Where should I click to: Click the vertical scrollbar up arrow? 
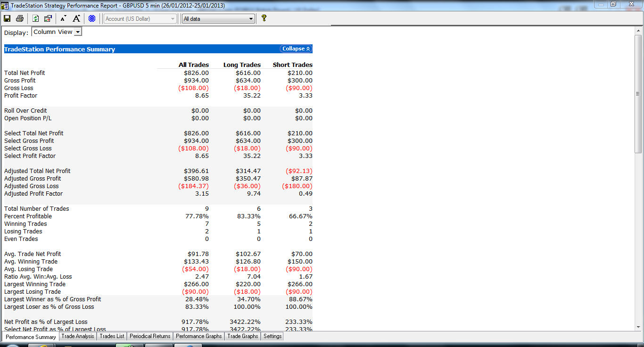coord(638,31)
